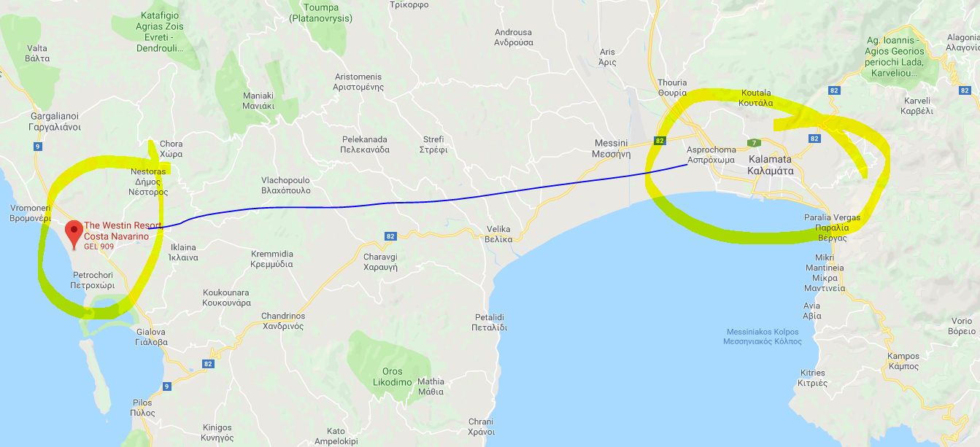Click the Messini town label

(x=612, y=148)
